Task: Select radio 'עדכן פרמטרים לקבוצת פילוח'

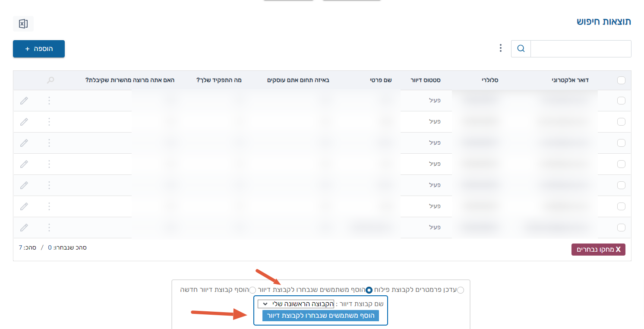Action: [x=461, y=290]
